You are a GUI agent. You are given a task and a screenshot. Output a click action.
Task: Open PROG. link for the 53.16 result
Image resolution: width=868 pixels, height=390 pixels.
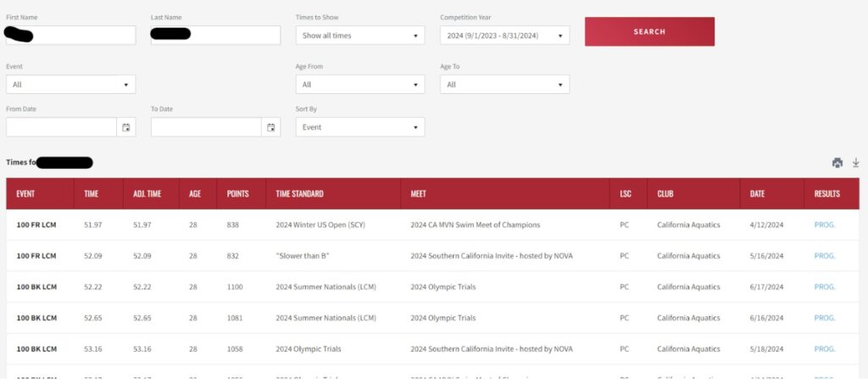[824, 348]
